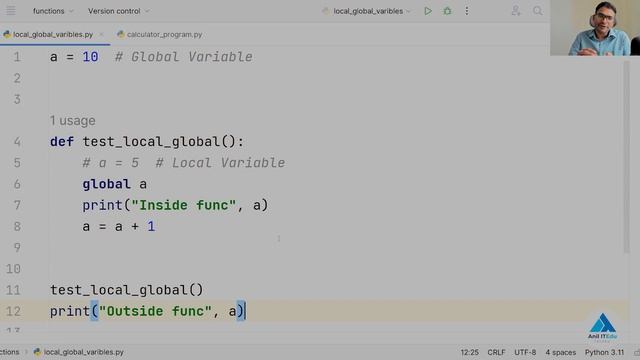
Task: Click the '# Local Variable' comment on line 5
Action: pyautogui.click(x=220, y=163)
